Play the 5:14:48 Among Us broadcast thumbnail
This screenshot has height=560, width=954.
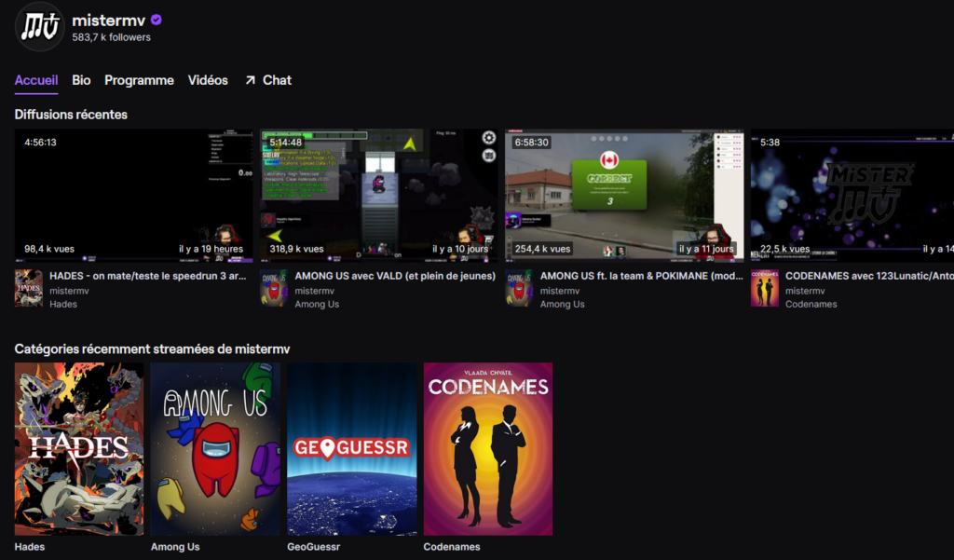[x=378, y=196]
